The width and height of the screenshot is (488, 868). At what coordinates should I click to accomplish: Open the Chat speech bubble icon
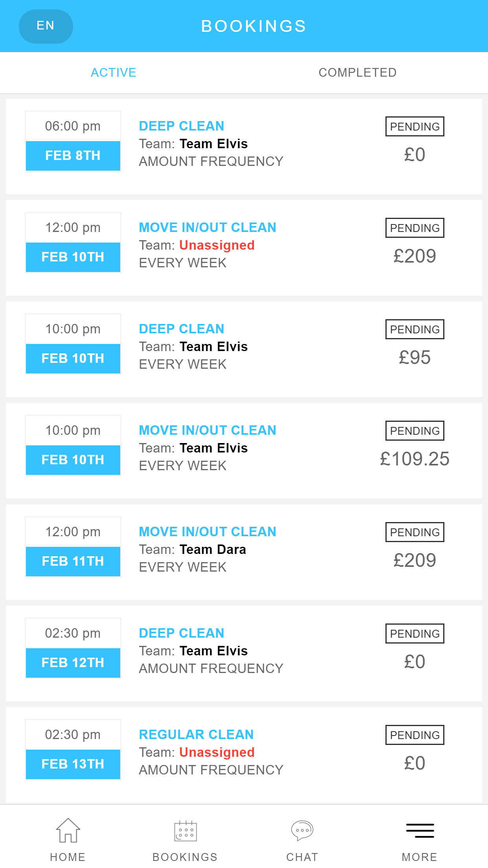pyautogui.click(x=302, y=830)
